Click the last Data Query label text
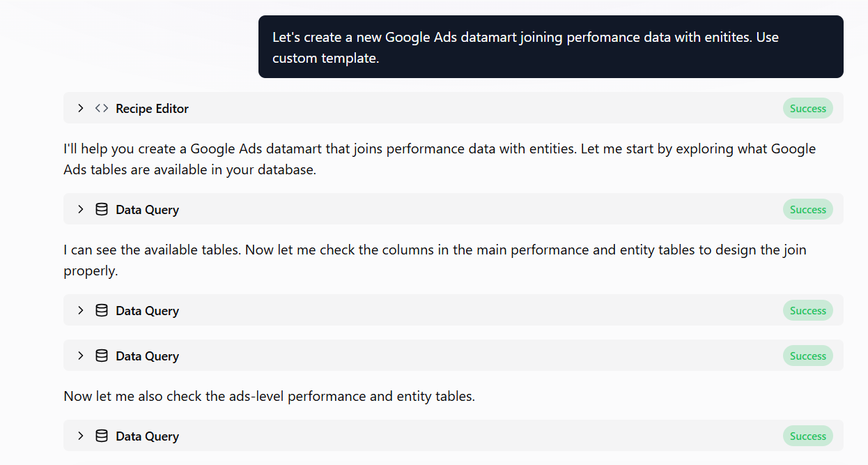Screen dimensions: 868x465 [147, 436]
